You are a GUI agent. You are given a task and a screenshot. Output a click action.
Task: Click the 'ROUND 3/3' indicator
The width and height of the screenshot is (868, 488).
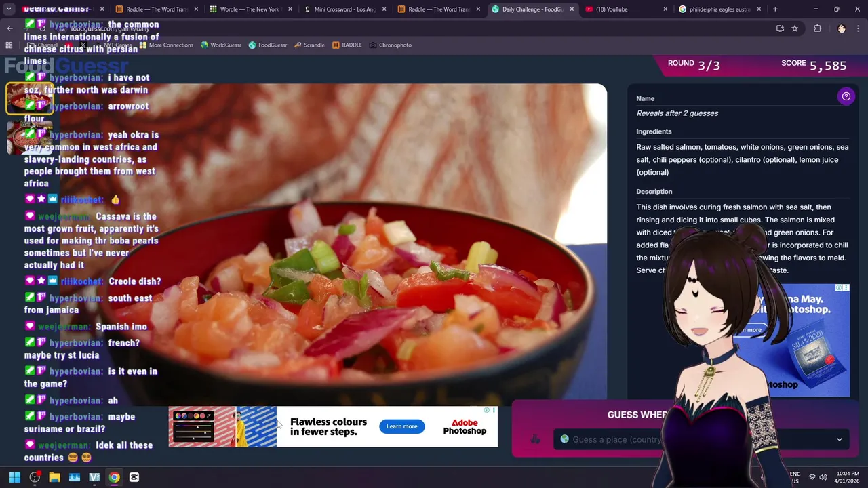click(694, 65)
